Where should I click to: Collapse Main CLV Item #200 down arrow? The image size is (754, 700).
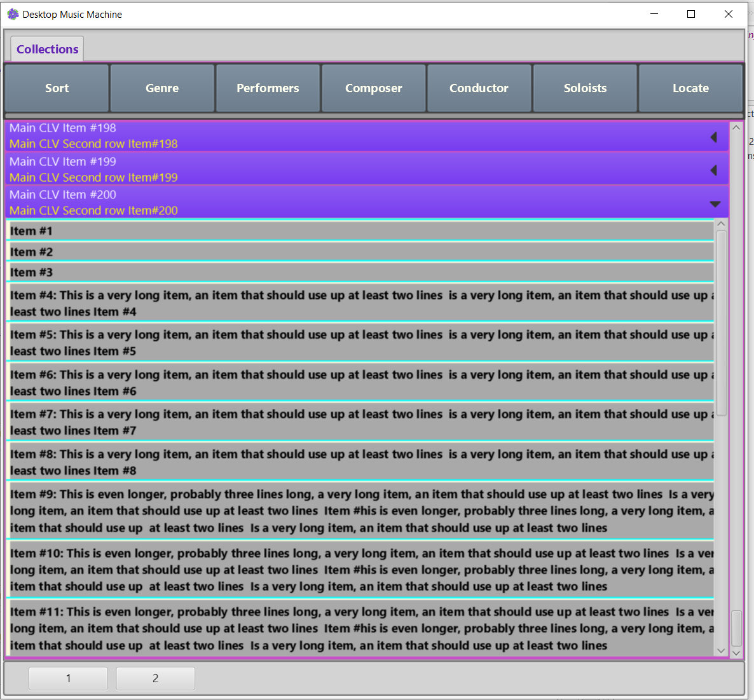click(x=715, y=204)
